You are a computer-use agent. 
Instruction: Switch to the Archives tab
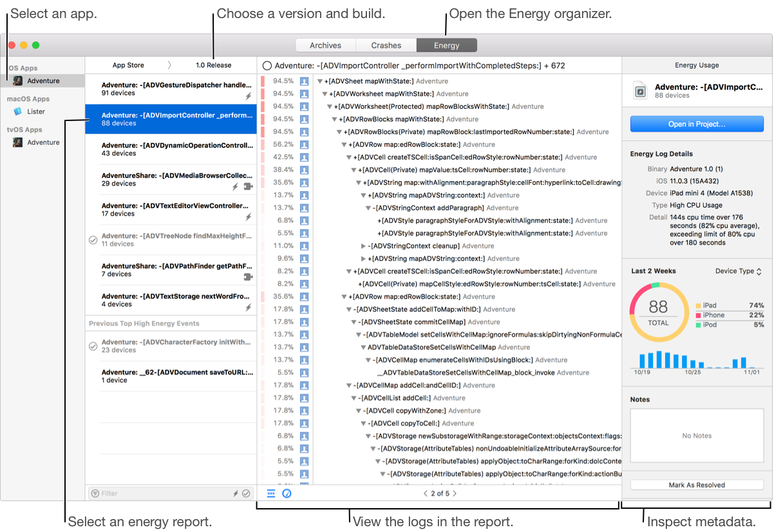pos(325,45)
